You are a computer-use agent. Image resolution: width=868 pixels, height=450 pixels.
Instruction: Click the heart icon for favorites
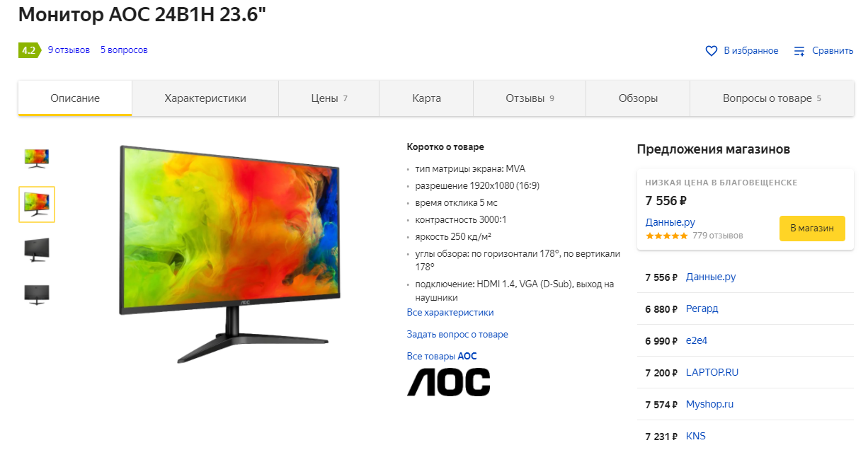[712, 51]
